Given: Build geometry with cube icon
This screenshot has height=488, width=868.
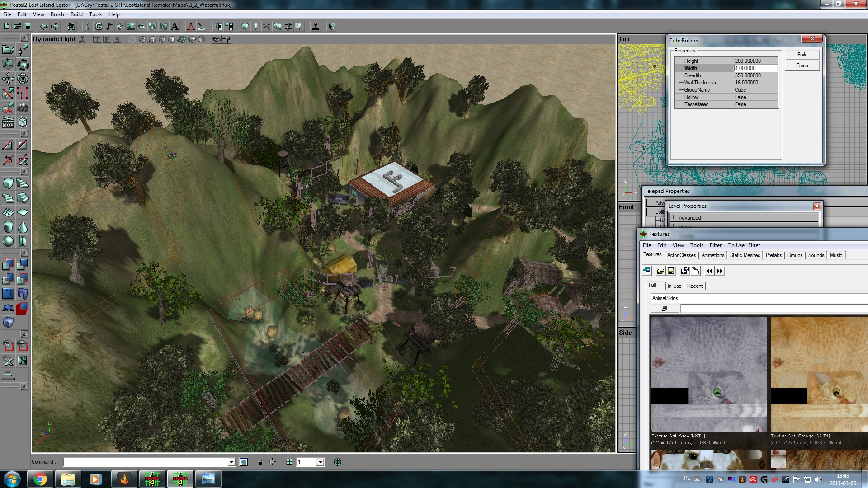Looking at the screenshot, I should [x=245, y=26].
